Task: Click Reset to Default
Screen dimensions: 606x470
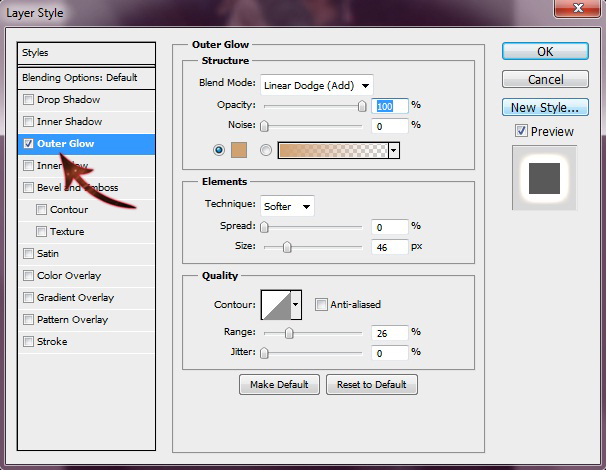Action: click(x=372, y=385)
